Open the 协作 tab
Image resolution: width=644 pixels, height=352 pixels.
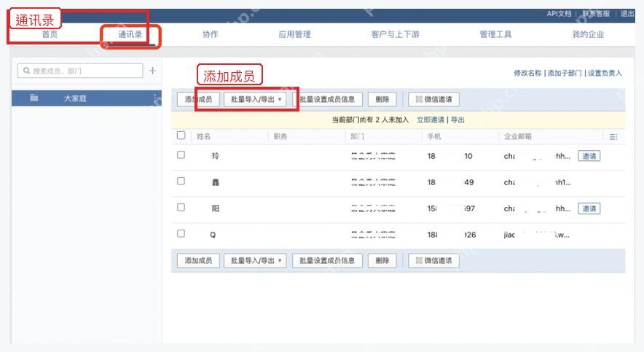(211, 34)
